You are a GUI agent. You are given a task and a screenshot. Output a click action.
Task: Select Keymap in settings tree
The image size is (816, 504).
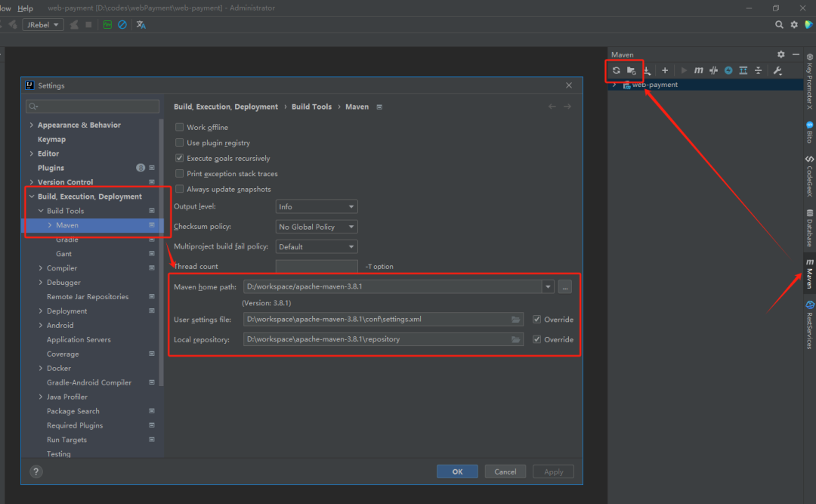(51, 140)
